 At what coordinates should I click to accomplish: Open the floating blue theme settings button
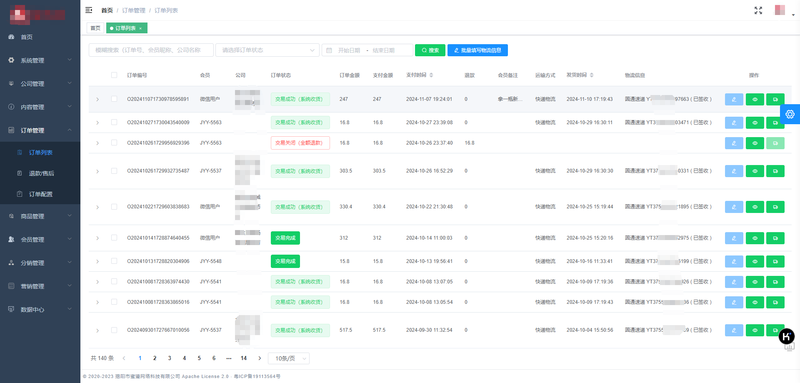[790, 114]
